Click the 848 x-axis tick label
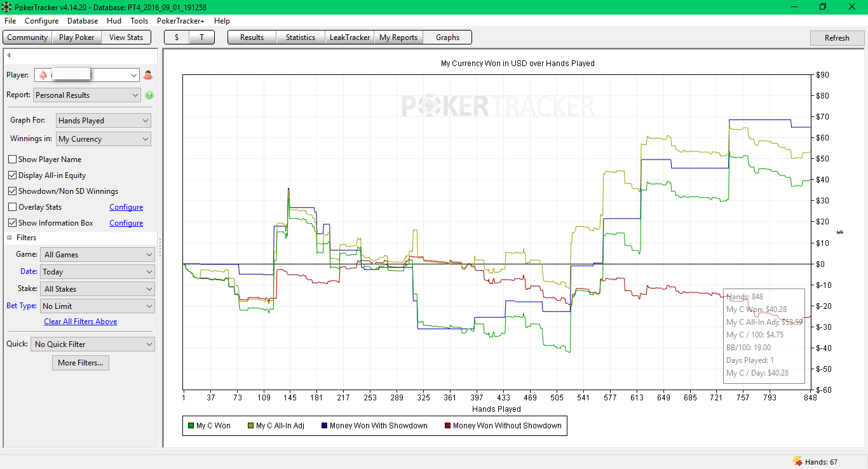This screenshot has height=469, width=868. pos(810,398)
